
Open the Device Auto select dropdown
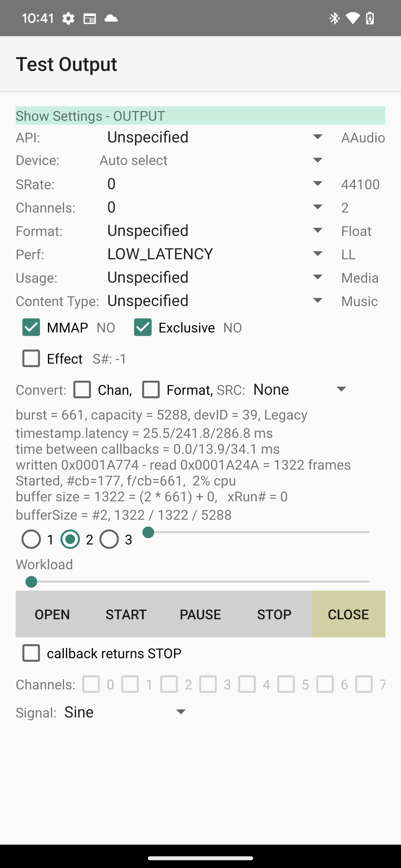point(317,161)
